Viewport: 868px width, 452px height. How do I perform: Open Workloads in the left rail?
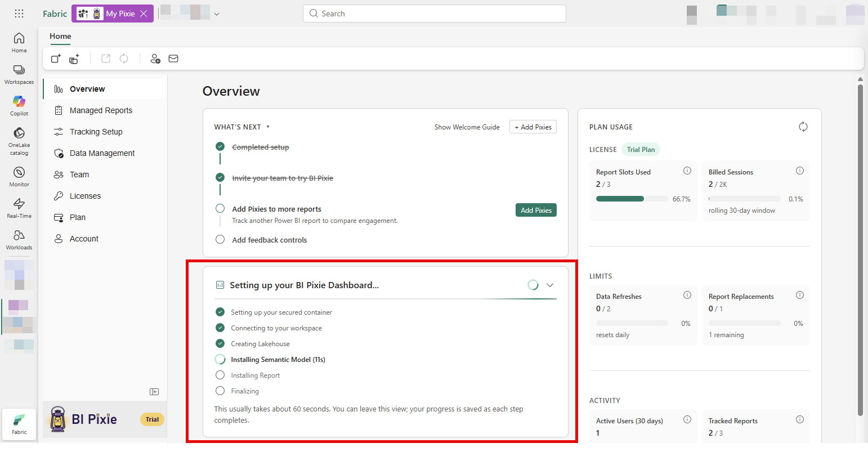pyautogui.click(x=19, y=240)
